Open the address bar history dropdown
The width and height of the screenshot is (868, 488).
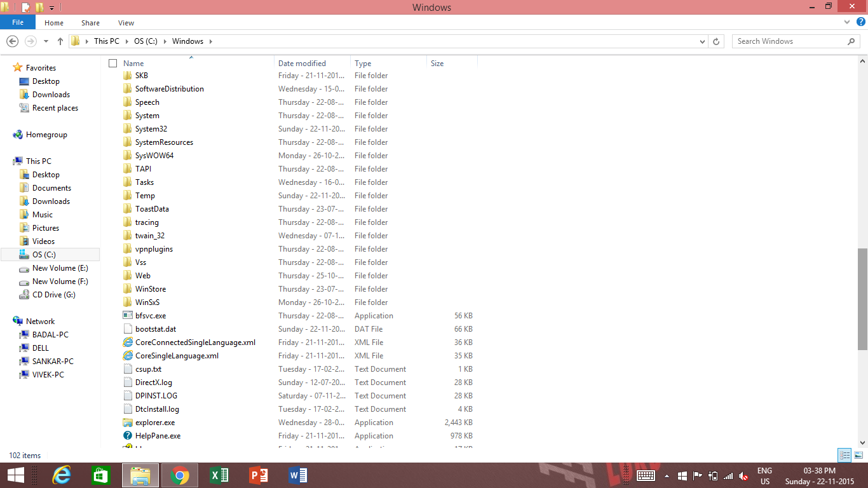[702, 41]
